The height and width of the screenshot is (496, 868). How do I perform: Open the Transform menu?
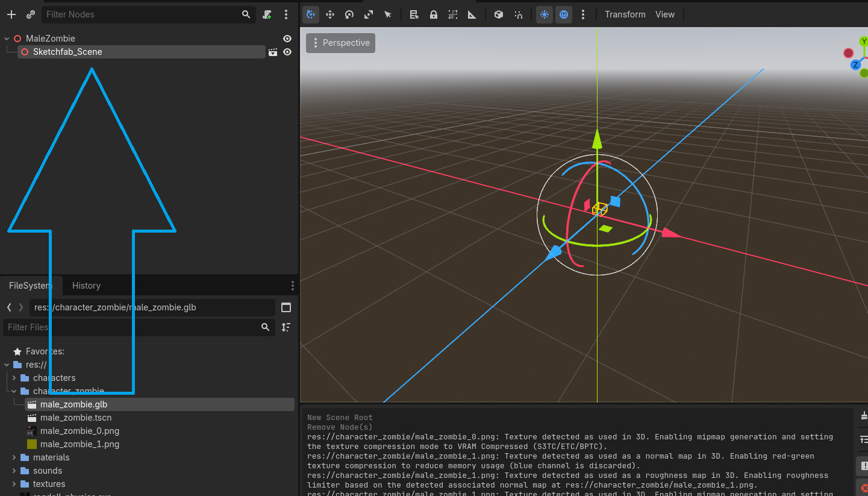tap(625, 14)
